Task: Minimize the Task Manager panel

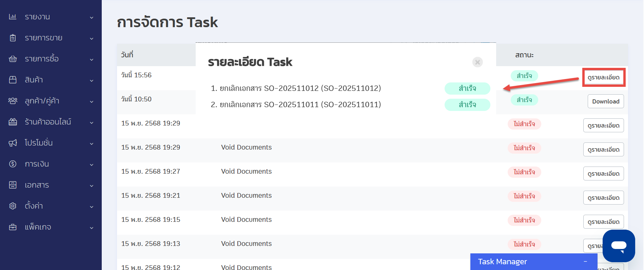Action: click(585, 262)
